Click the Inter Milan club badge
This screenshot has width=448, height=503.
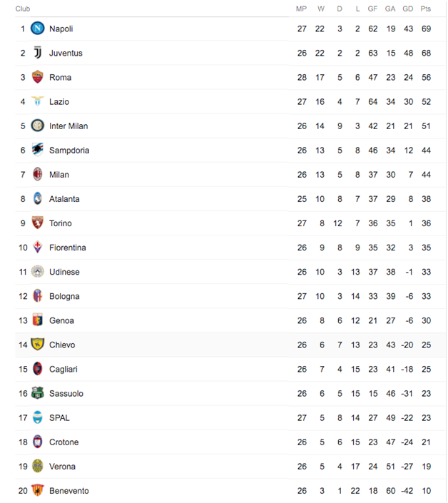(x=38, y=126)
